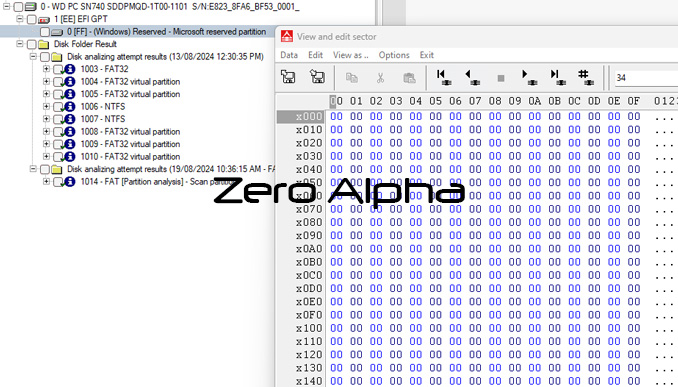The image size is (678, 387).
Task: Expand the 1014 - FAT node
Action: 46,181
